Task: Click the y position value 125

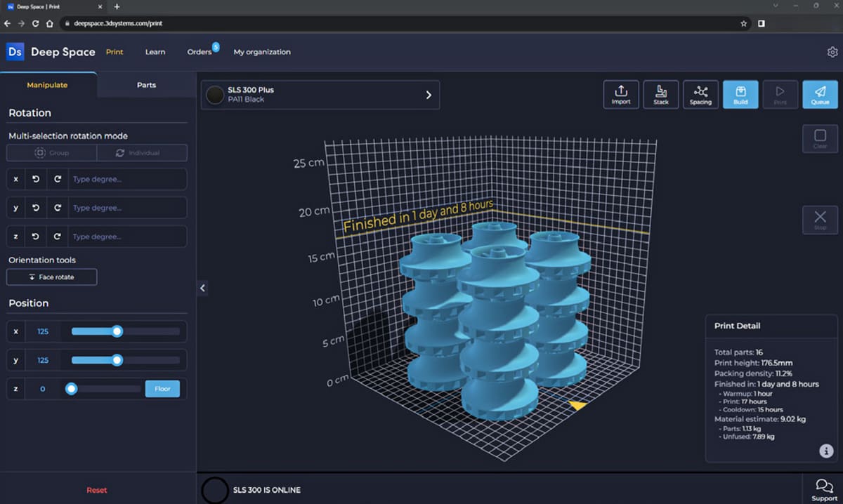Action: tap(43, 360)
